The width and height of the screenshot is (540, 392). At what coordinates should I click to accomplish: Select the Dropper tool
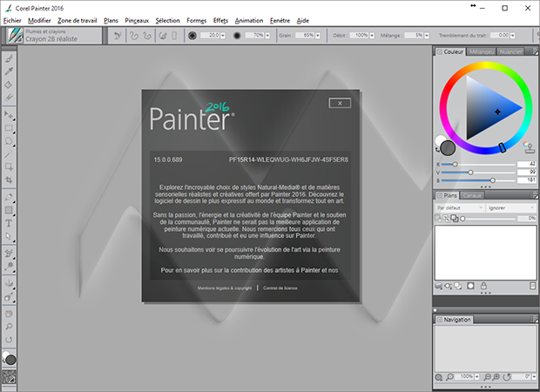click(9, 71)
